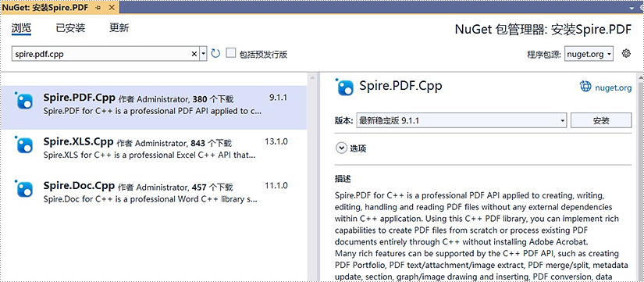
Task: Open the 程序包源 nuget.org dropdown
Action: click(589, 54)
